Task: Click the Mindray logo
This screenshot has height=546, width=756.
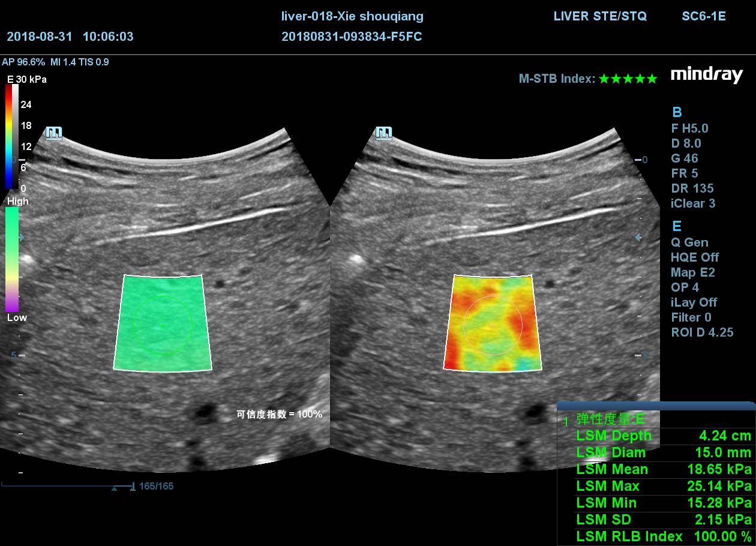Action: 706,75
